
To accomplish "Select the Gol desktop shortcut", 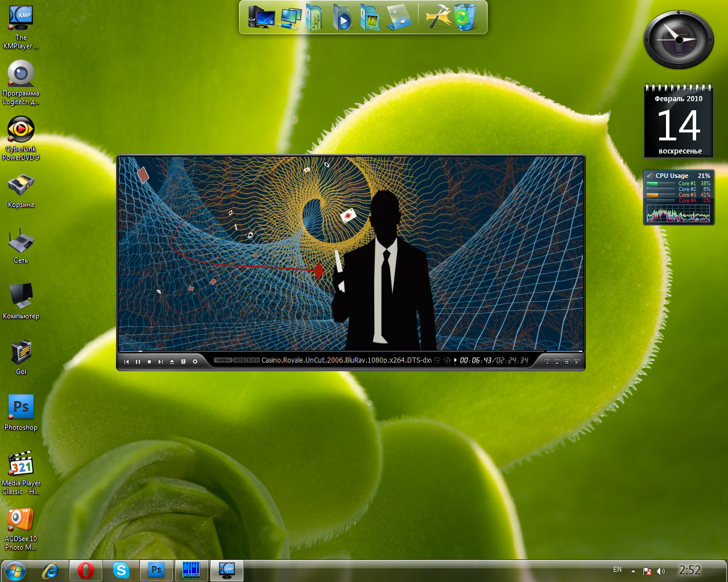I will pyautogui.click(x=21, y=357).
